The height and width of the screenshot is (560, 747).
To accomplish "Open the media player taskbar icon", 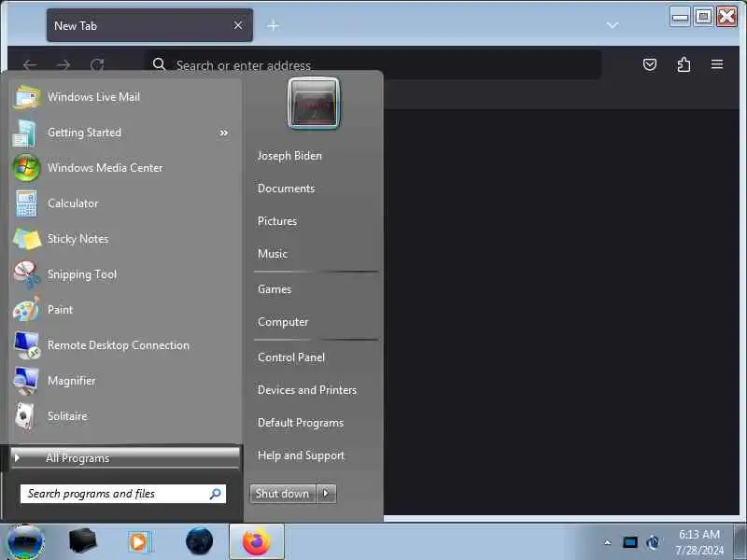I will [x=139, y=542].
